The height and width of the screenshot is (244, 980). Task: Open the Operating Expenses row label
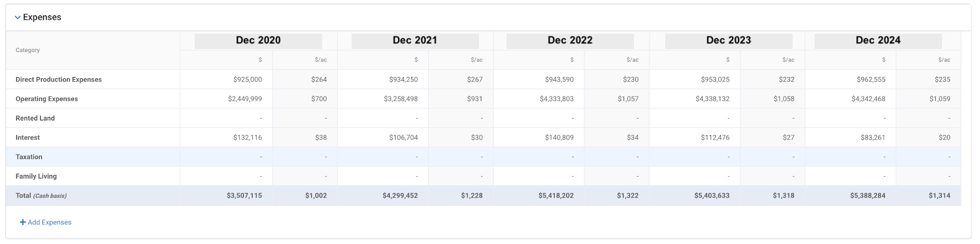tap(47, 99)
